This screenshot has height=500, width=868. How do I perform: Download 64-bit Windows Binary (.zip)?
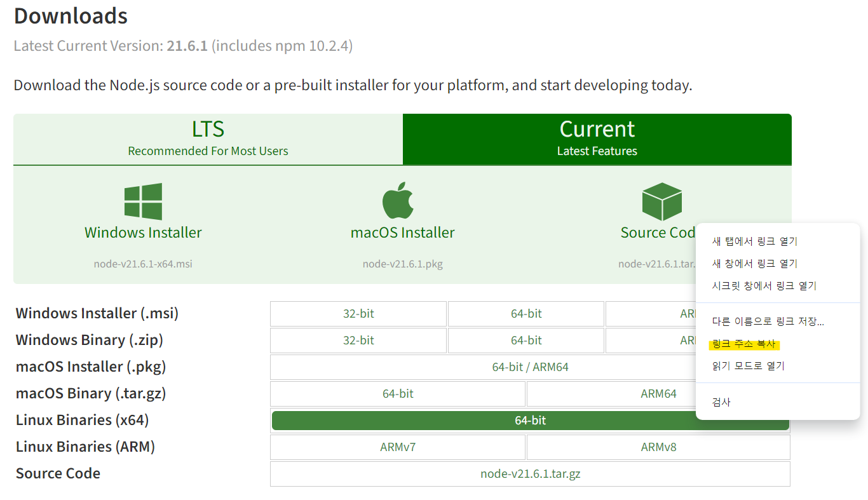(x=526, y=341)
